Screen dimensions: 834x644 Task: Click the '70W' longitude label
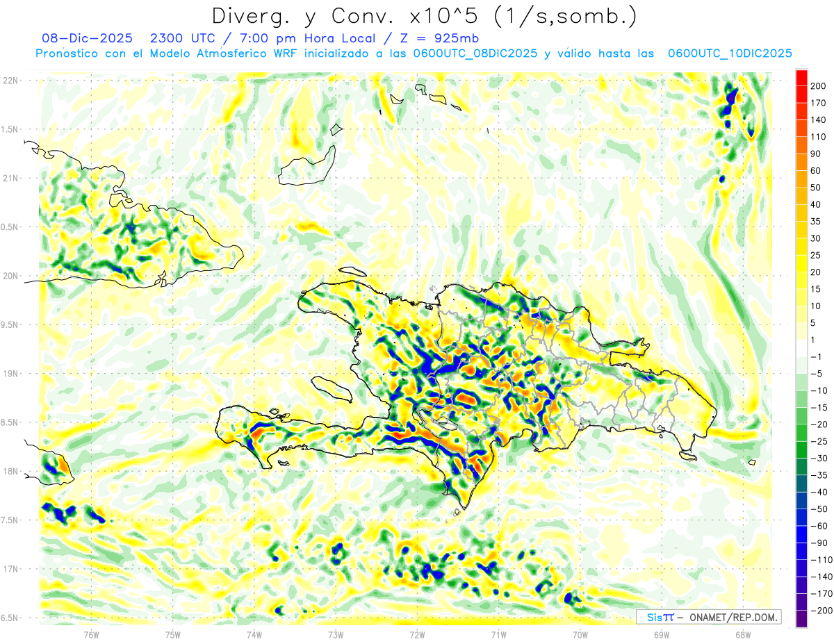580,634
